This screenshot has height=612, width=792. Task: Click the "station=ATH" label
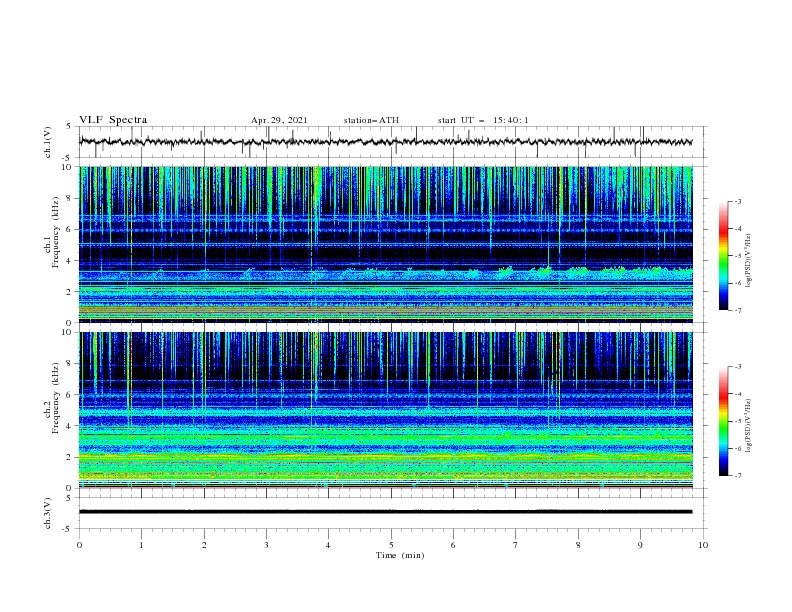click(x=371, y=120)
